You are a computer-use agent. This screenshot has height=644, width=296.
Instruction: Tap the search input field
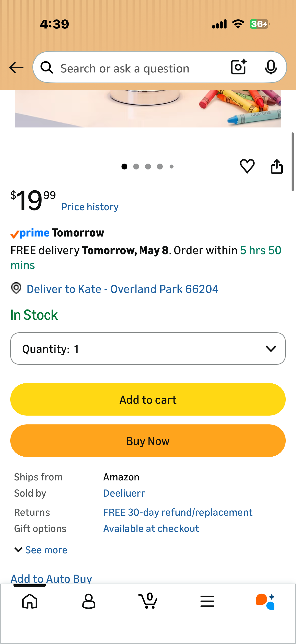pyautogui.click(x=140, y=68)
